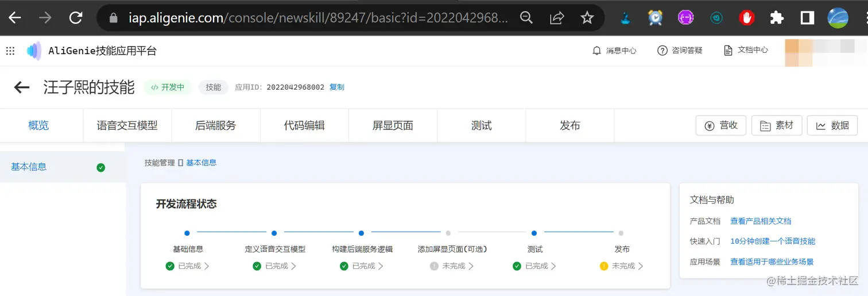Click the share page icon
868x296 pixels.
[556, 18]
